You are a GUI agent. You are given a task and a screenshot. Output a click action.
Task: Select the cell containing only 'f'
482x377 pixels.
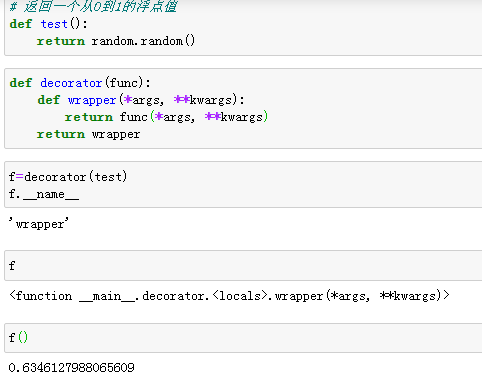(x=243, y=266)
